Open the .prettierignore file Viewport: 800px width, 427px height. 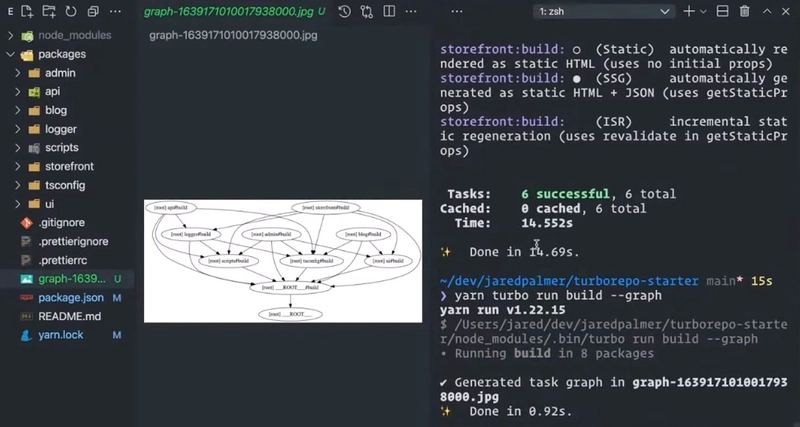click(x=73, y=241)
